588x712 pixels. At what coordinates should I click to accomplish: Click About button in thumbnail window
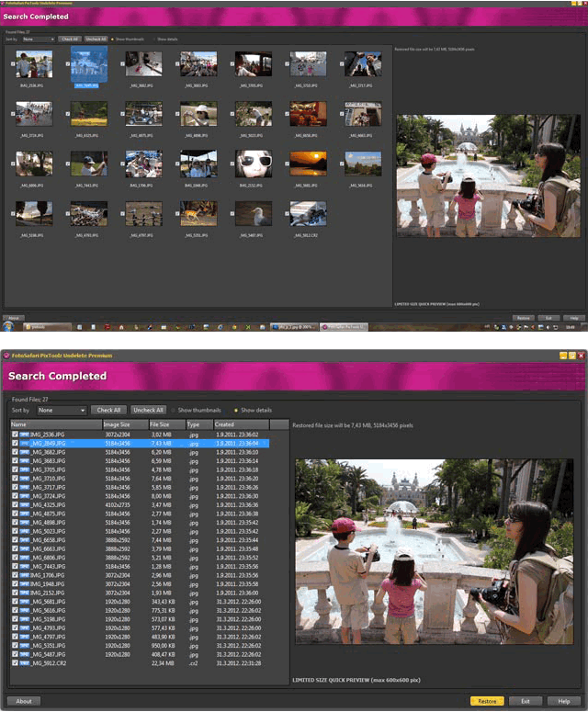[x=14, y=318]
